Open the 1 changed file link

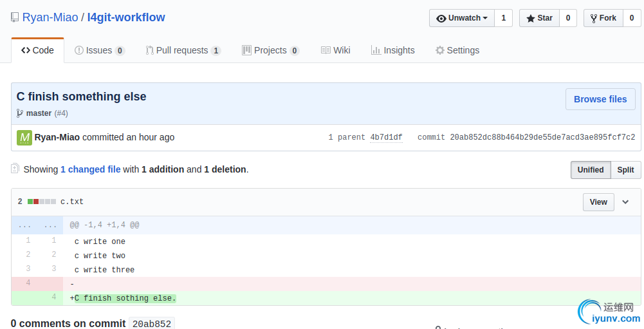(x=90, y=169)
